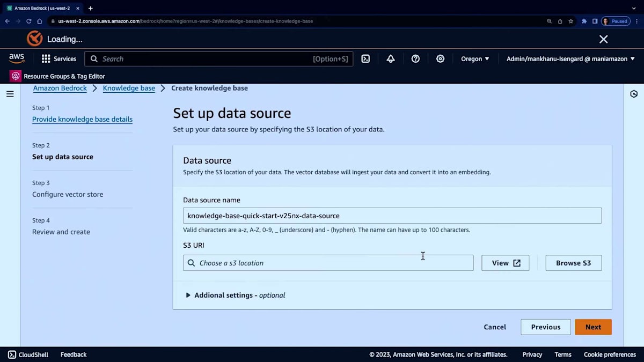This screenshot has width=644, height=362.
Task: Open the Admin account dropdown
Action: (x=570, y=59)
